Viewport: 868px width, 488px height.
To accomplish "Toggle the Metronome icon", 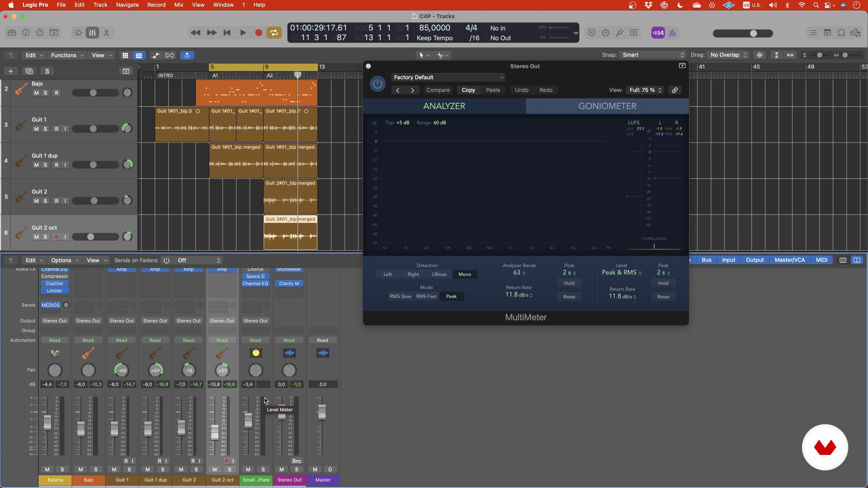I will [672, 33].
